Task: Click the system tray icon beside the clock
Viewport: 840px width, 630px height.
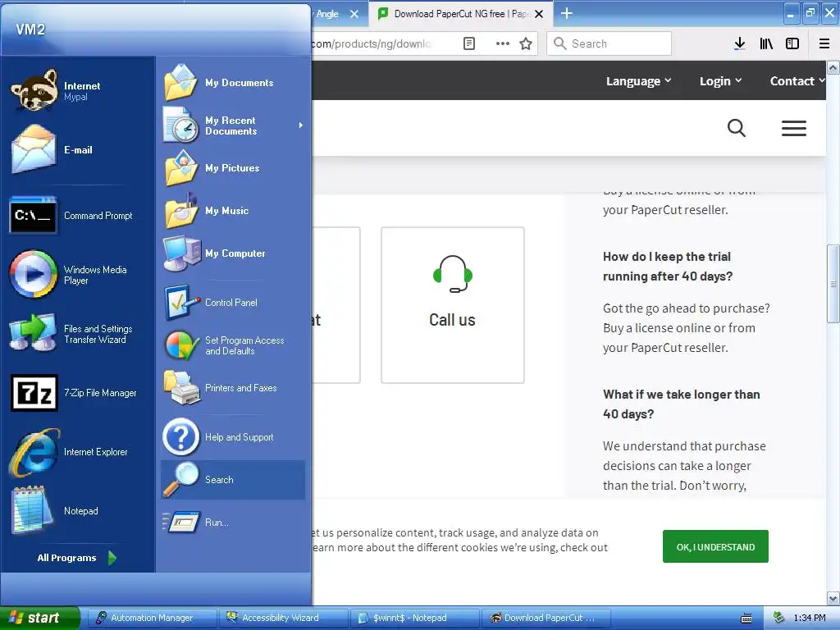Action: point(779,618)
